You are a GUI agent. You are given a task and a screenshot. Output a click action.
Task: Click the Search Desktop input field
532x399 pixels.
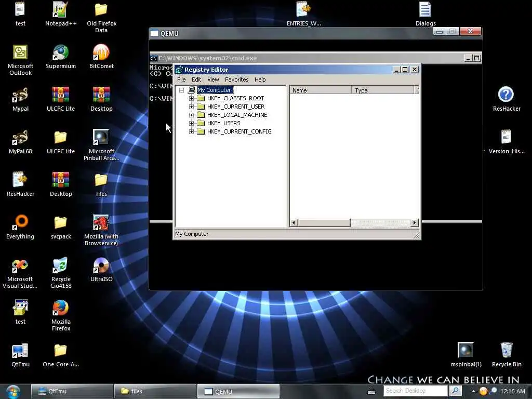(416, 391)
